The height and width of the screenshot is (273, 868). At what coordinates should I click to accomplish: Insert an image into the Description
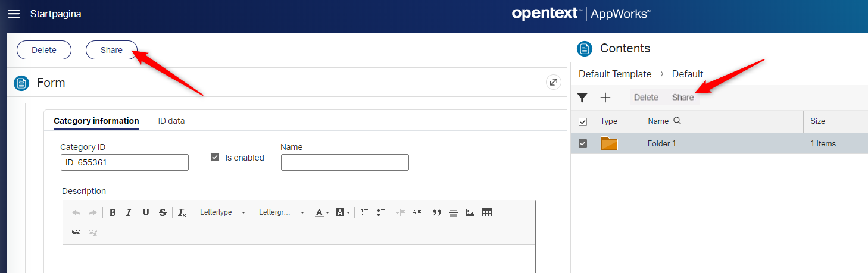[470, 213]
